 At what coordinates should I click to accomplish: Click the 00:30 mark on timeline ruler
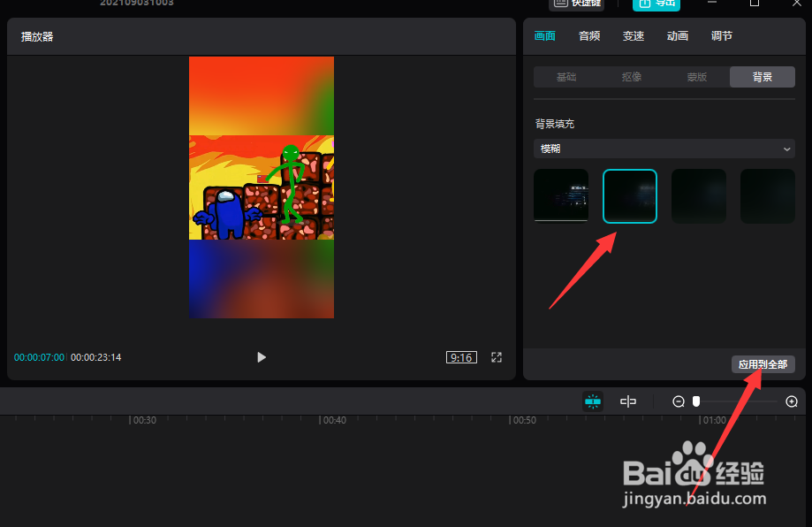tap(145, 420)
